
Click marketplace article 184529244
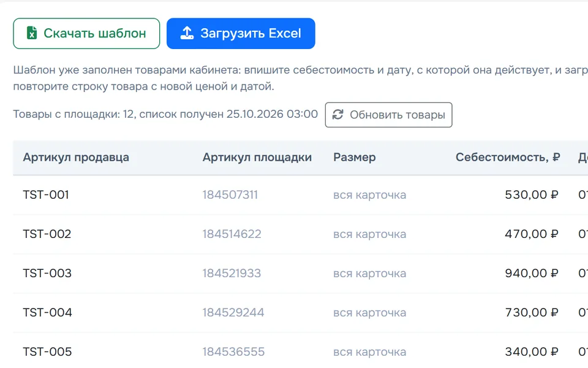pos(233,312)
